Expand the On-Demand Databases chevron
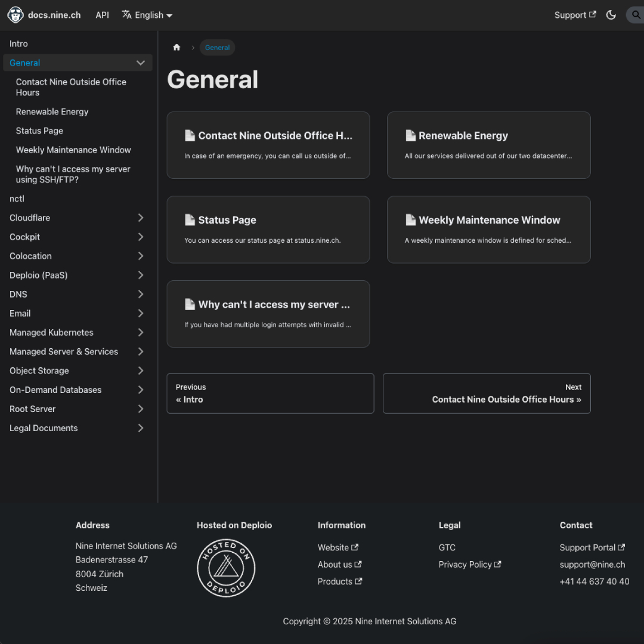 141,390
